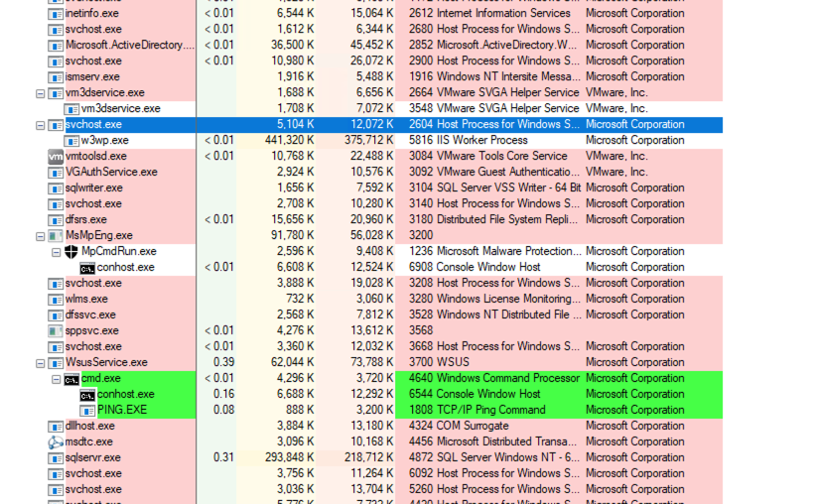Click the WsusService.exe process icon
The height and width of the screenshot is (504, 816).
(x=56, y=363)
